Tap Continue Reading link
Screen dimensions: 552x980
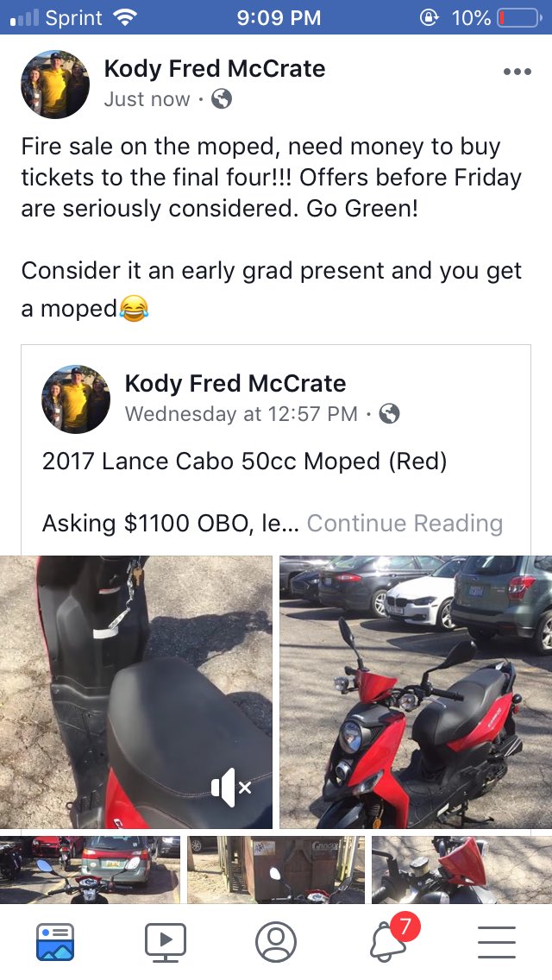(405, 523)
